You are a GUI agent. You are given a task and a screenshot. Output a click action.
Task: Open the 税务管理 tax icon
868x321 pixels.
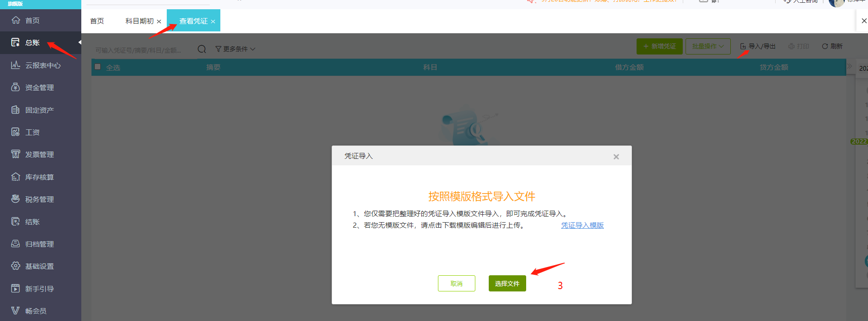16,199
